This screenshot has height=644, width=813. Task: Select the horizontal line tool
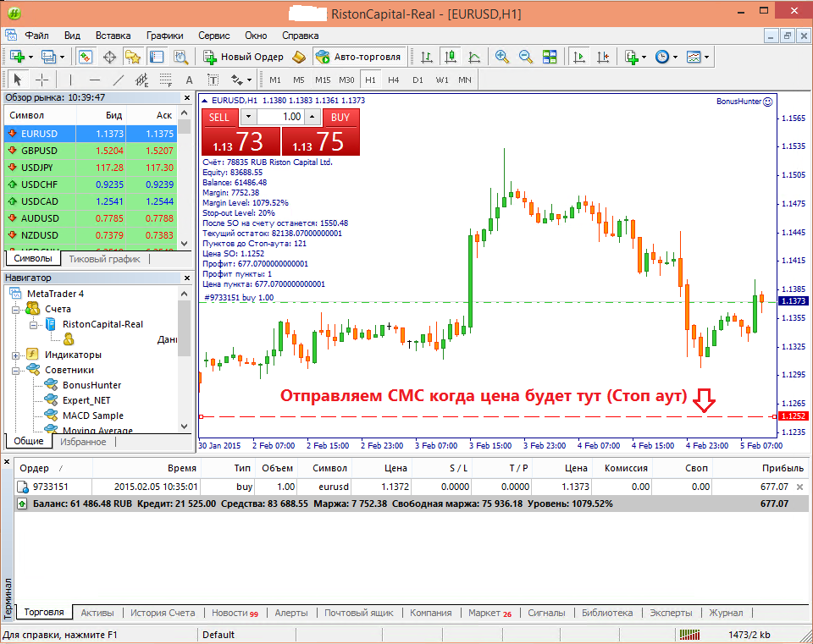(94, 80)
